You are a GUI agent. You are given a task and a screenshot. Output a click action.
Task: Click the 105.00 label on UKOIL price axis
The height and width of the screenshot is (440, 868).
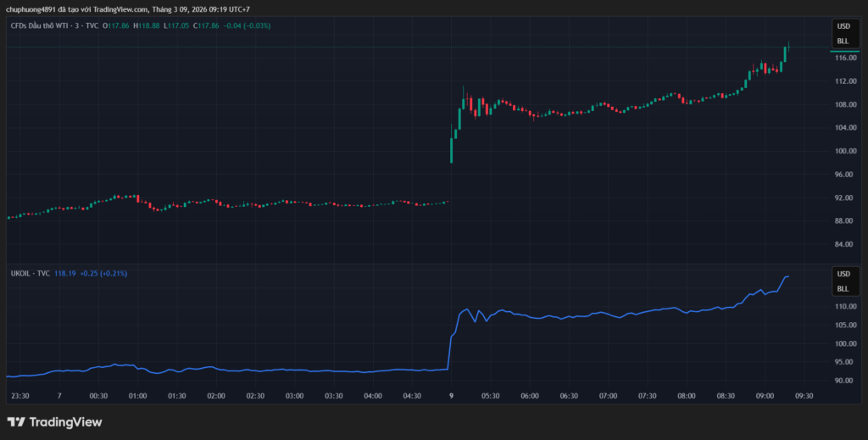[843, 325]
